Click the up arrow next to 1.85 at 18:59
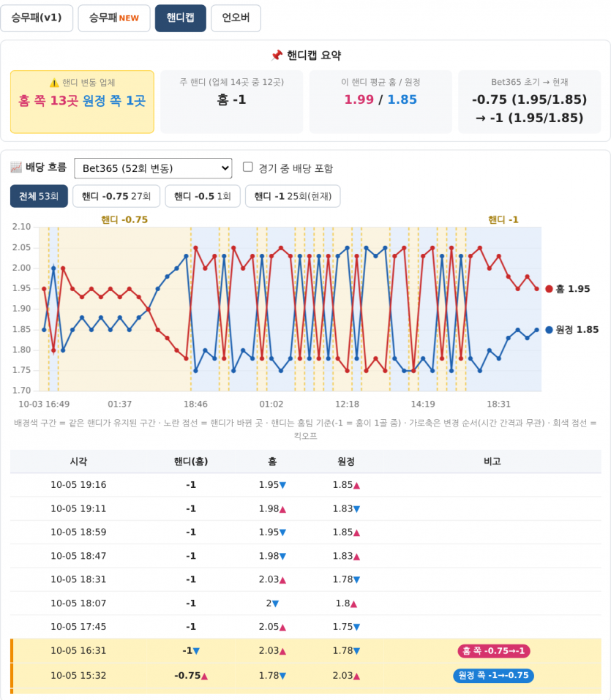 click(x=356, y=532)
